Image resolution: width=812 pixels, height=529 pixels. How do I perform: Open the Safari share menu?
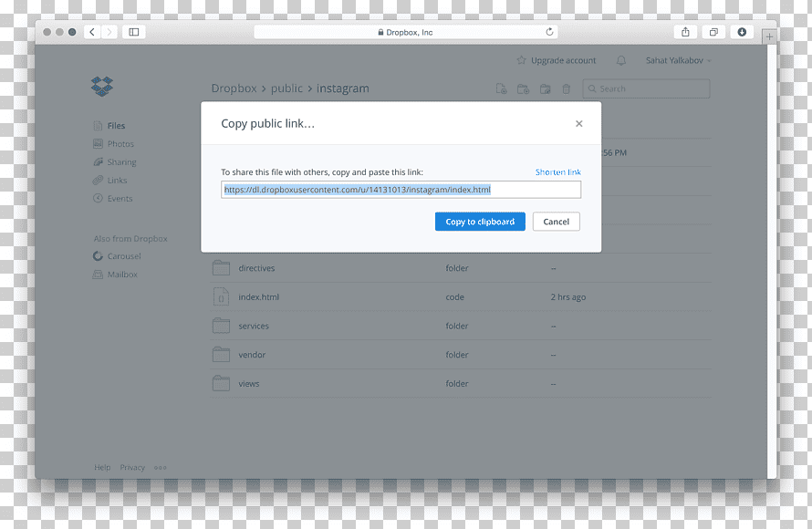(x=685, y=32)
